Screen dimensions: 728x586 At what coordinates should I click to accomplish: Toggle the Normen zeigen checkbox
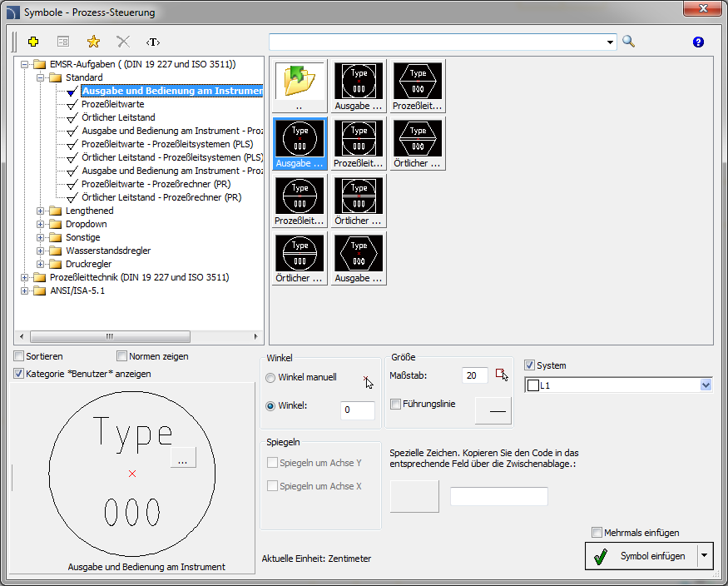coord(122,356)
